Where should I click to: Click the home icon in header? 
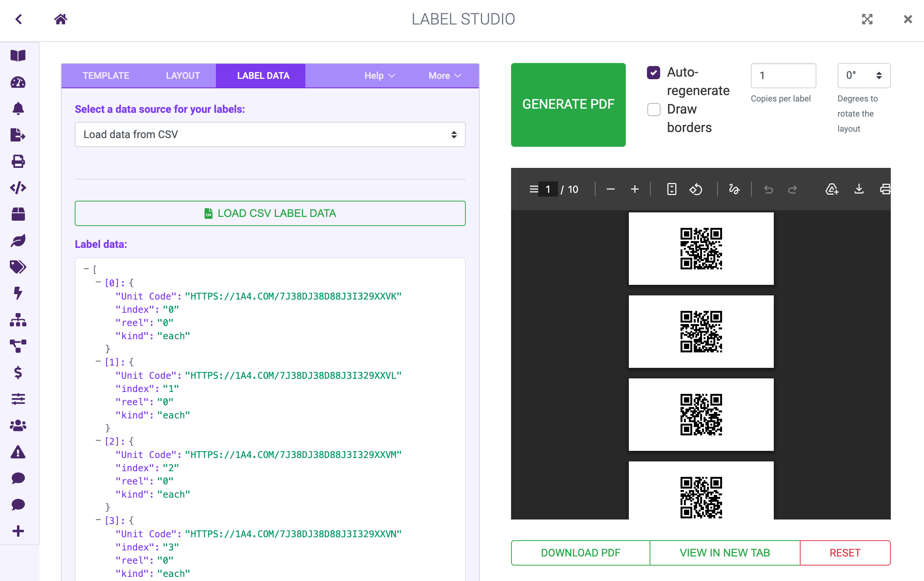[61, 19]
